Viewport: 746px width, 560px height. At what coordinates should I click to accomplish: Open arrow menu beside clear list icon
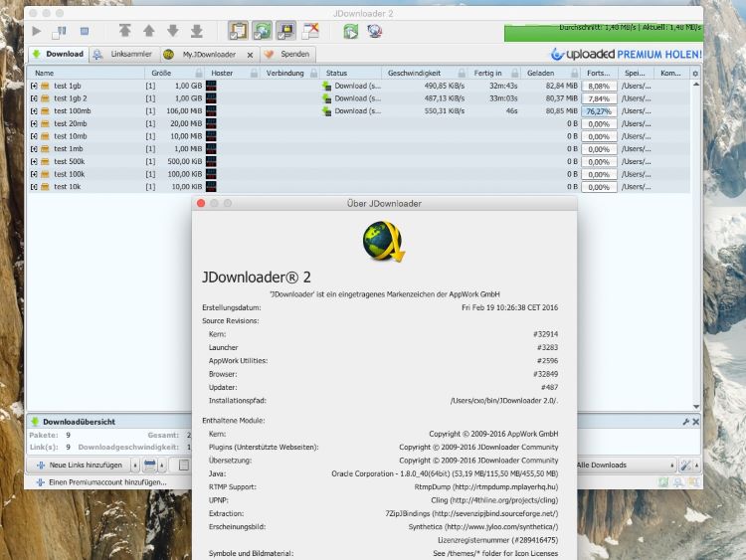pyautogui.click(x=162, y=465)
